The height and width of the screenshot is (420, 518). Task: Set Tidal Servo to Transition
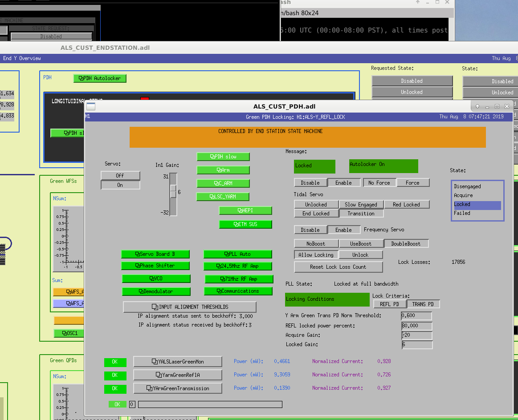(x=361, y=214)
